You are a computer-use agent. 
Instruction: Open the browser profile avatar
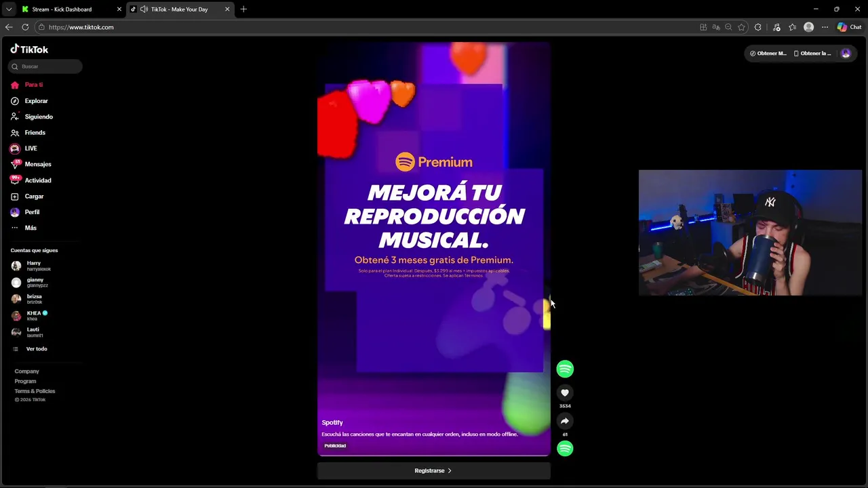tap(808, 27)
